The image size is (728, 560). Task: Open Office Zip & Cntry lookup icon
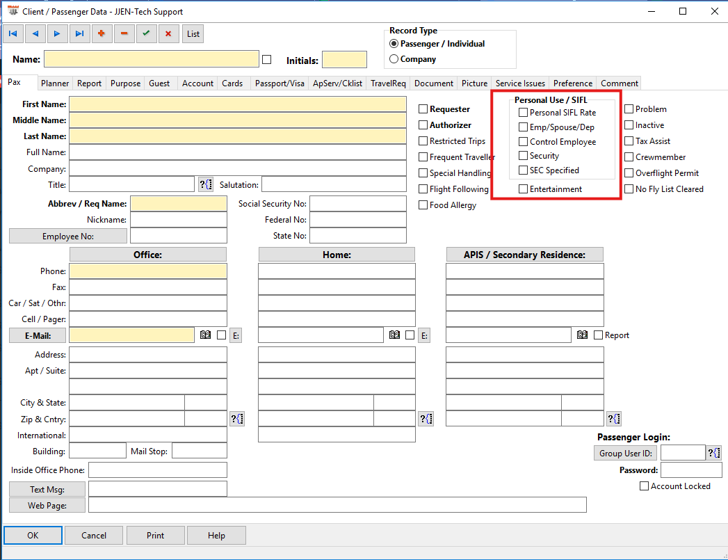click(237, 419)
